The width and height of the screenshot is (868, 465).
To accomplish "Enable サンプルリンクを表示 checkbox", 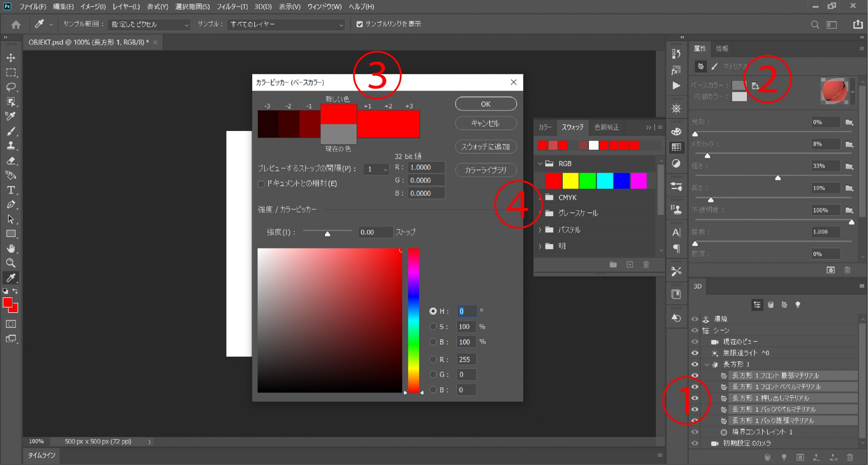I will pos(357,23).
